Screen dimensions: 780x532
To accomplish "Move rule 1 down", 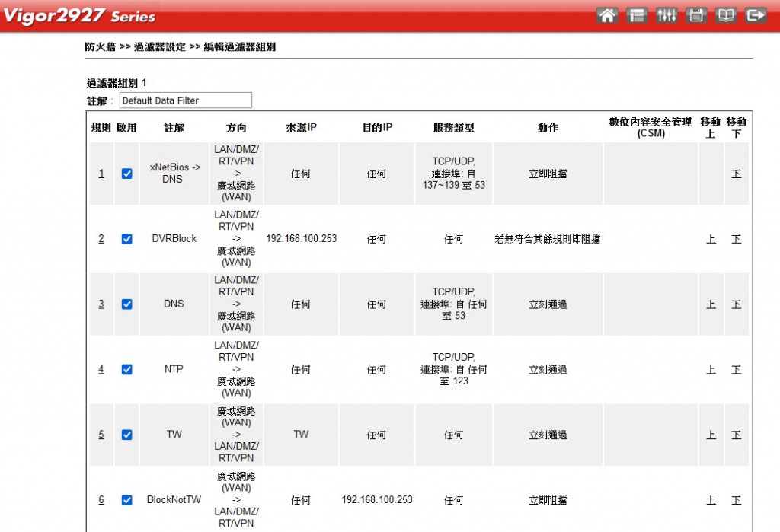I will tap(737, 174).
